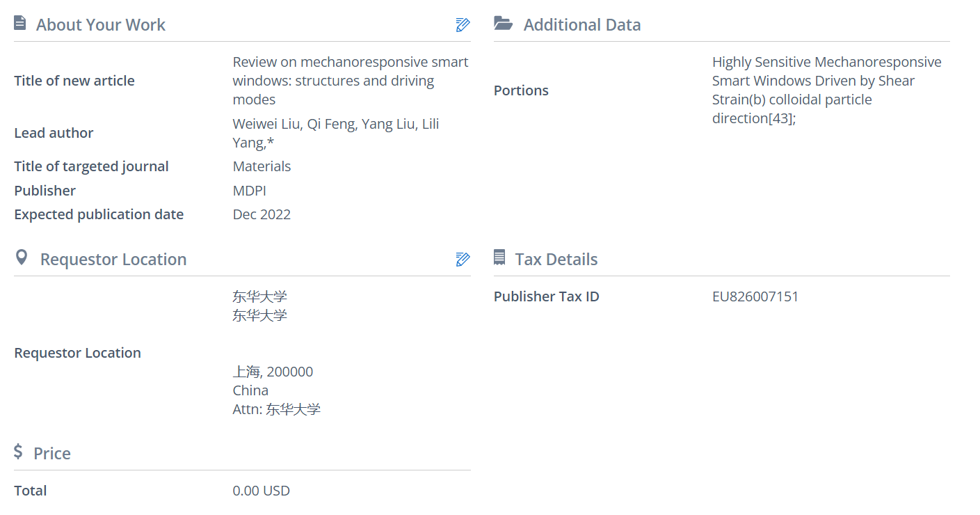Edit the Requestor Location section

click(x=463, y=260)
